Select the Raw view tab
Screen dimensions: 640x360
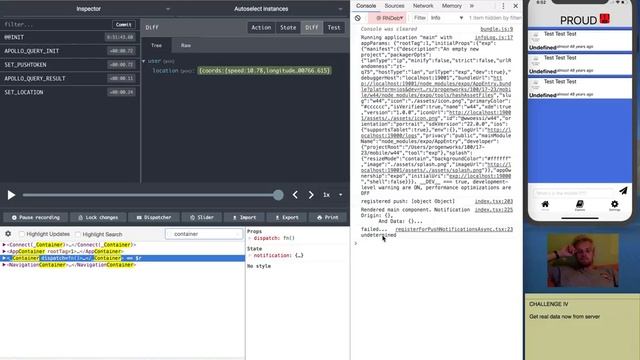(186, 45)
